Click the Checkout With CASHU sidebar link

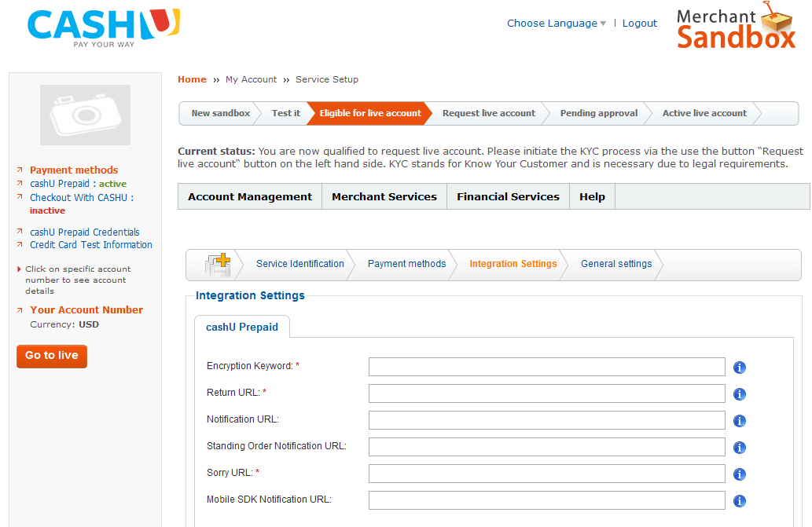click(x=78, y=198)
